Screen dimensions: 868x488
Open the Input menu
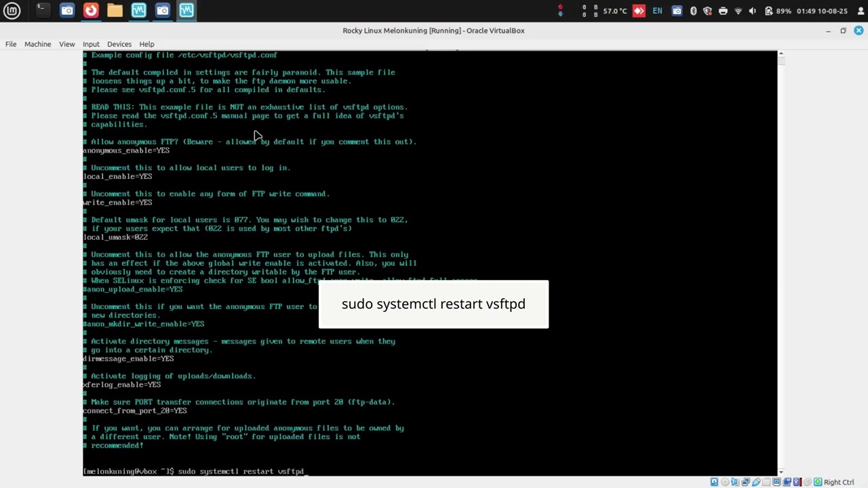tap(91, 44)
